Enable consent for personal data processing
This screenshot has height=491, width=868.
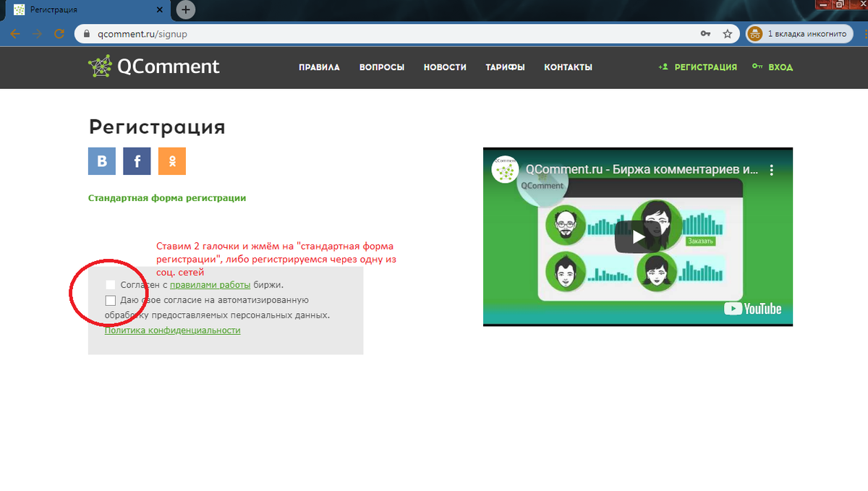110,300
